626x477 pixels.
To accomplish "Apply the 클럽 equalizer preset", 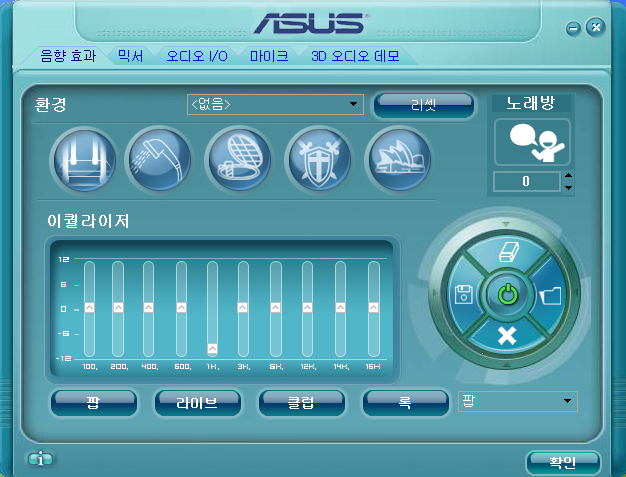I will tap(301, 403).
